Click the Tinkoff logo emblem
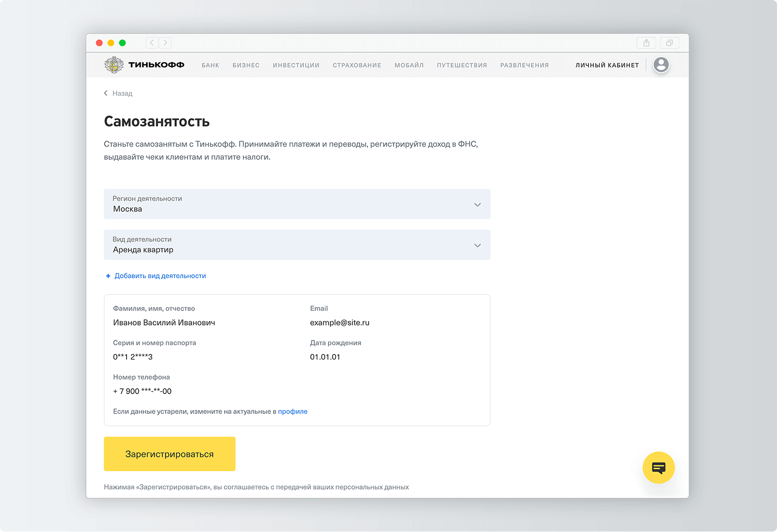Screen dimensions: 777x532 coord(114,65)
